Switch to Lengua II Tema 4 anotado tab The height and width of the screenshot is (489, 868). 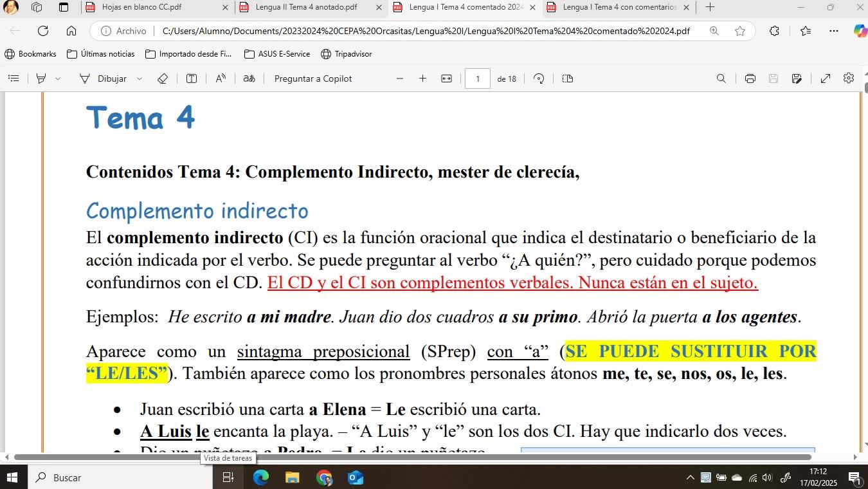pos(305,8)
